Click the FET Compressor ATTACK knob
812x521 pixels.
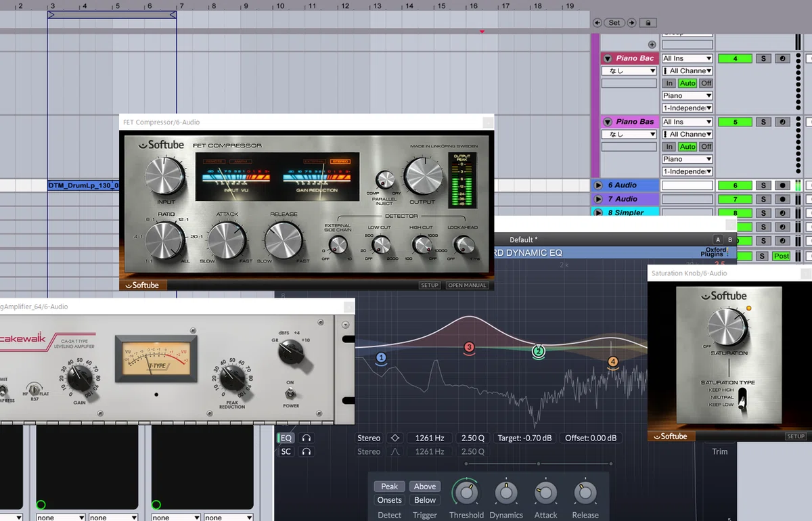coord(227,241)
